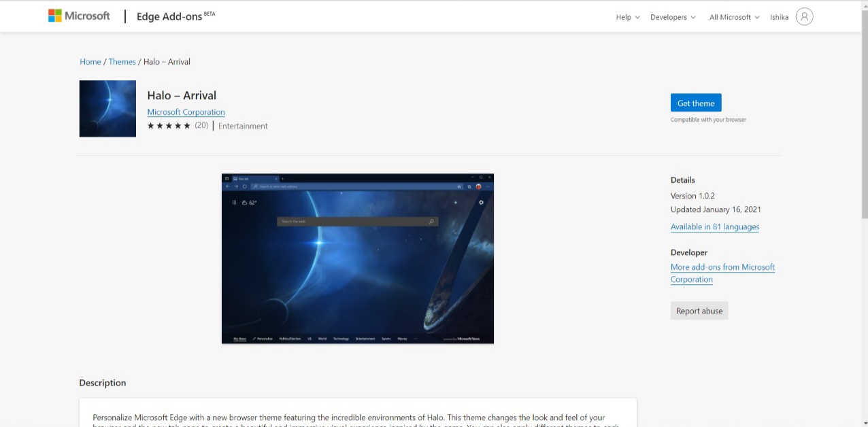Open the Themes breadcrumb link

[x=122, y=62]
